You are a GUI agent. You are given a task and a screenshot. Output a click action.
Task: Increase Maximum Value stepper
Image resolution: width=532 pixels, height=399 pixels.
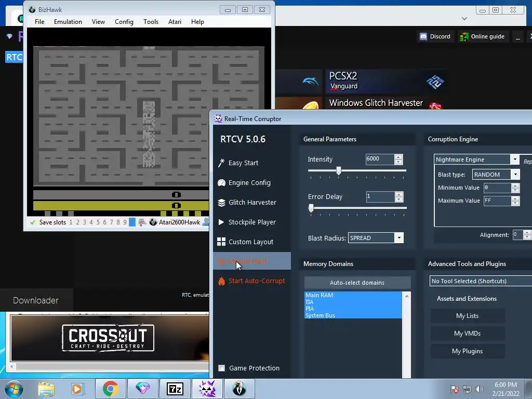click(515, 198)
